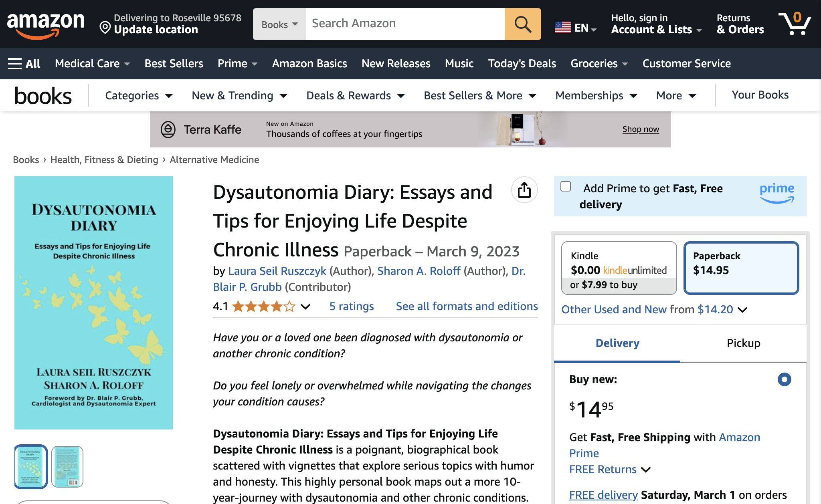Click the star rating icons
Image resolution: width=821 pixels, height=504 pixels.
point(264,306)
